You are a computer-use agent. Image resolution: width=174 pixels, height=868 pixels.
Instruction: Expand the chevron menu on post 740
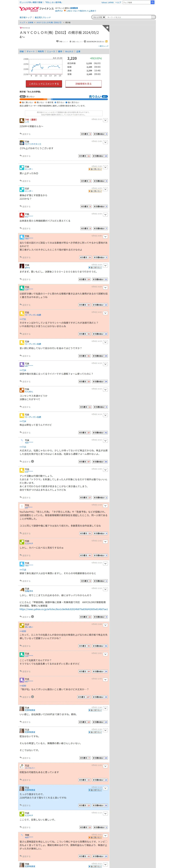pos(105,120)
